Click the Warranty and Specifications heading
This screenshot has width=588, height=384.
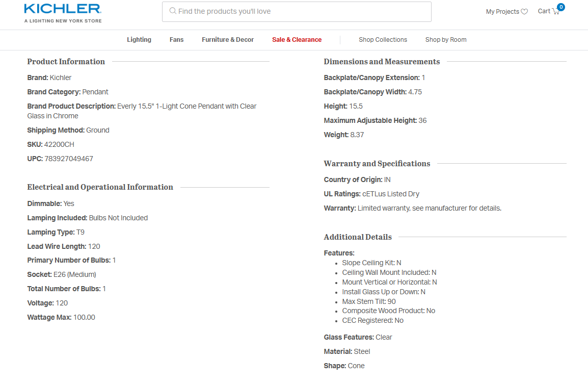point(377,164)
